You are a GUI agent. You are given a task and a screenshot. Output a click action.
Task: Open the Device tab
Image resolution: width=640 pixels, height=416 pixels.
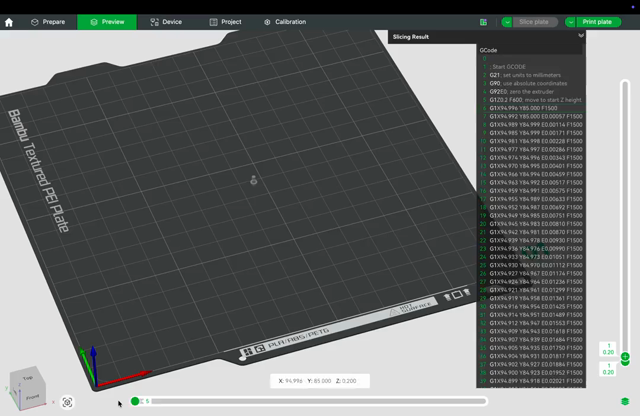coord(166,22)
